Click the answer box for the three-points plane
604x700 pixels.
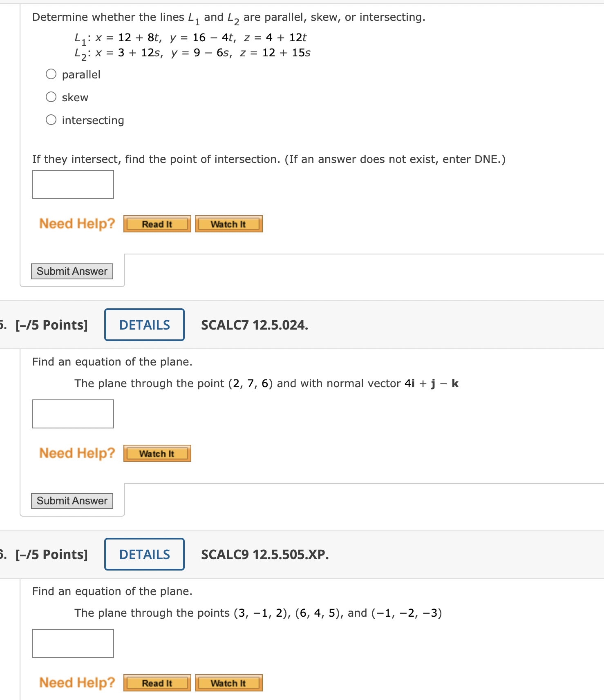pyautogui.click(x=73, y=644)
